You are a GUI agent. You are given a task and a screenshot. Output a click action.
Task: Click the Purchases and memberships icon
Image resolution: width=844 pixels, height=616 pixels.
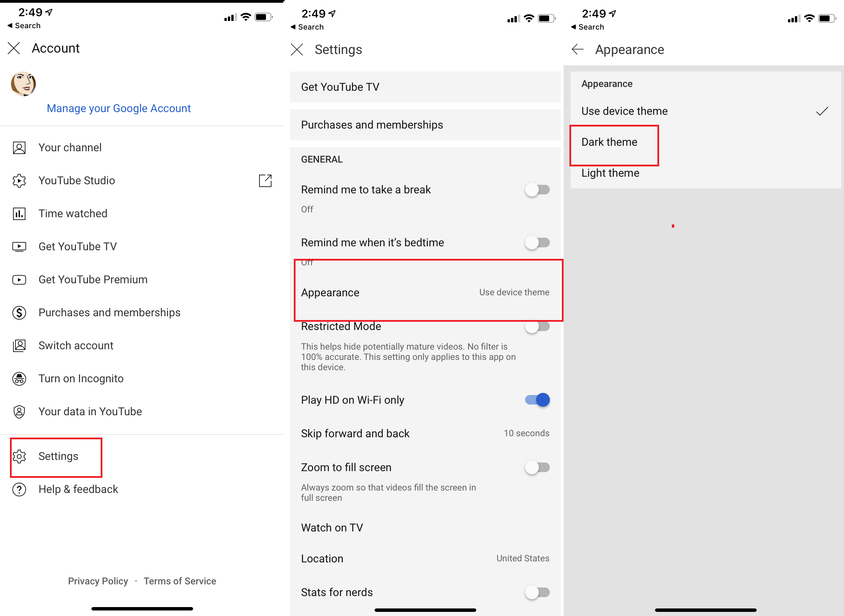[20, 312]
